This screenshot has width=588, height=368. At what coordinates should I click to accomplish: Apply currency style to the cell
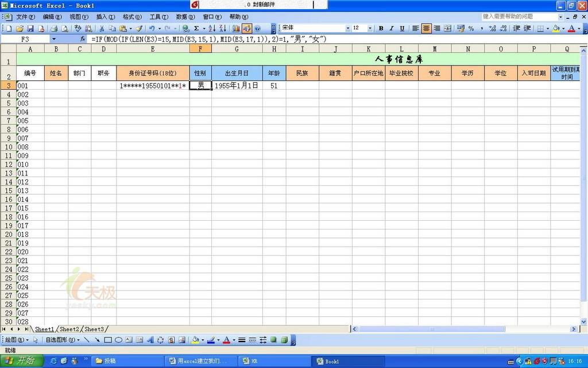pos(461,28)
